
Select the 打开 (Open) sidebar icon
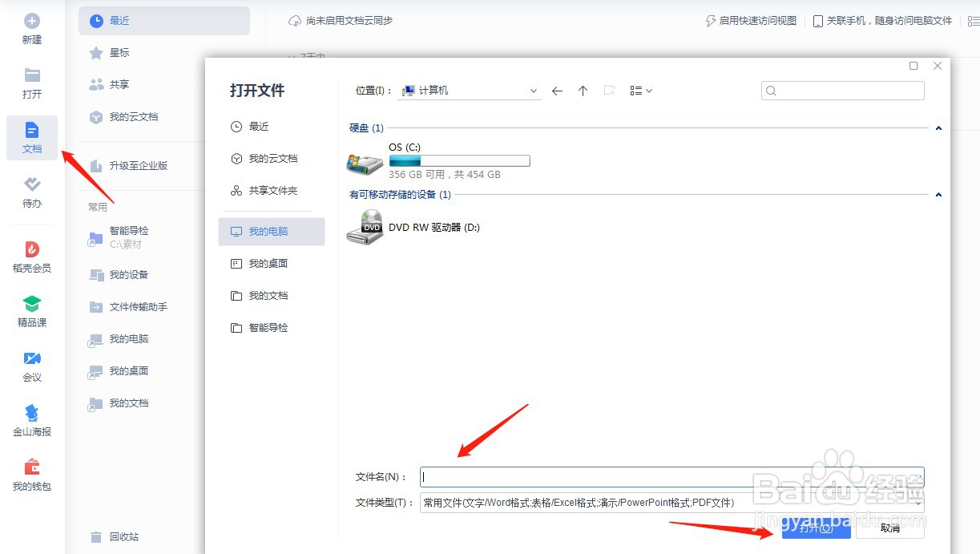(x=31, y=83)
